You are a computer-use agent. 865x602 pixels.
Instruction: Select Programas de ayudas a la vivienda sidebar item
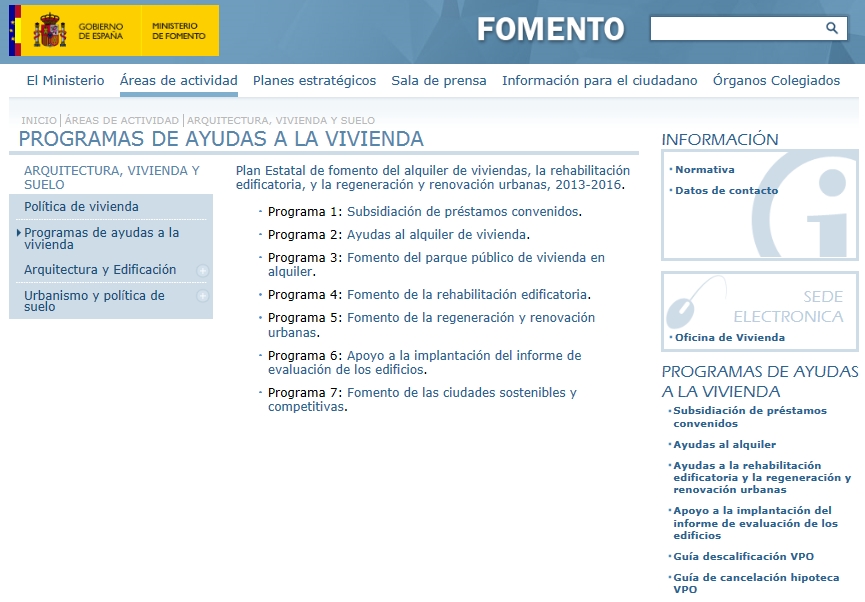102,238
